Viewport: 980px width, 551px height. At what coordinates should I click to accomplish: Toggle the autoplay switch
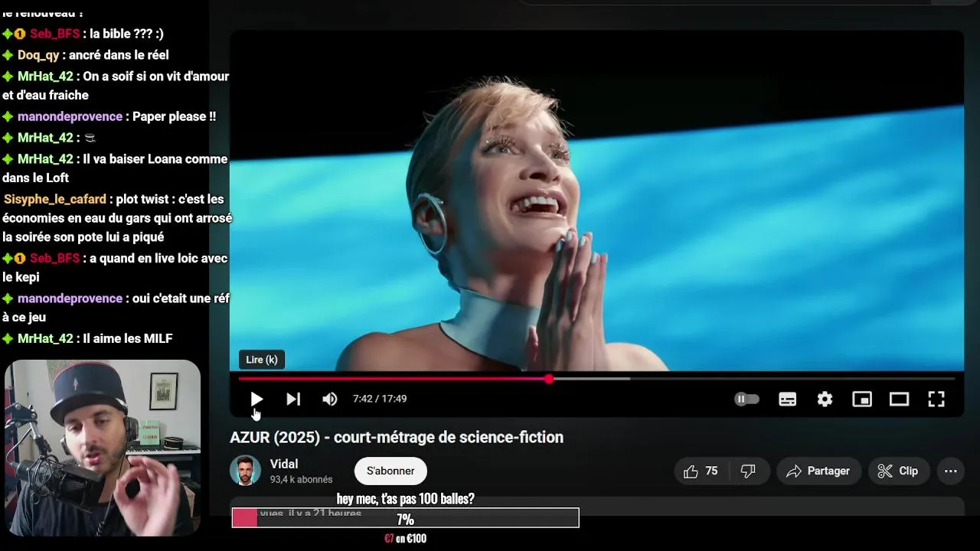746,399
